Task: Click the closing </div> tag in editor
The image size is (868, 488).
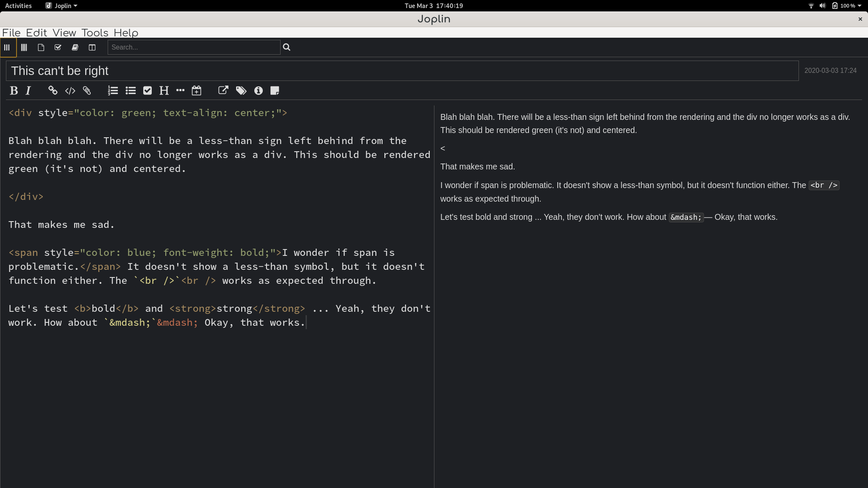Action: [x=26, y=197]
